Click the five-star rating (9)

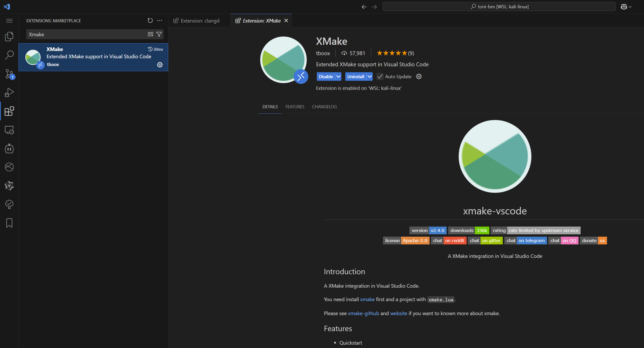point(395,53)
